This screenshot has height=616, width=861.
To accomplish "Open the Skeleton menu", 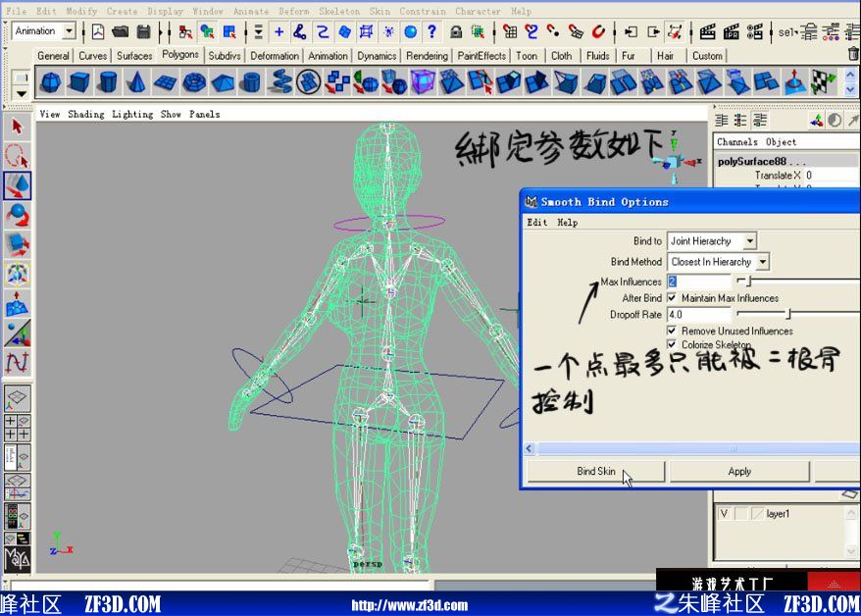I will 338,11.
